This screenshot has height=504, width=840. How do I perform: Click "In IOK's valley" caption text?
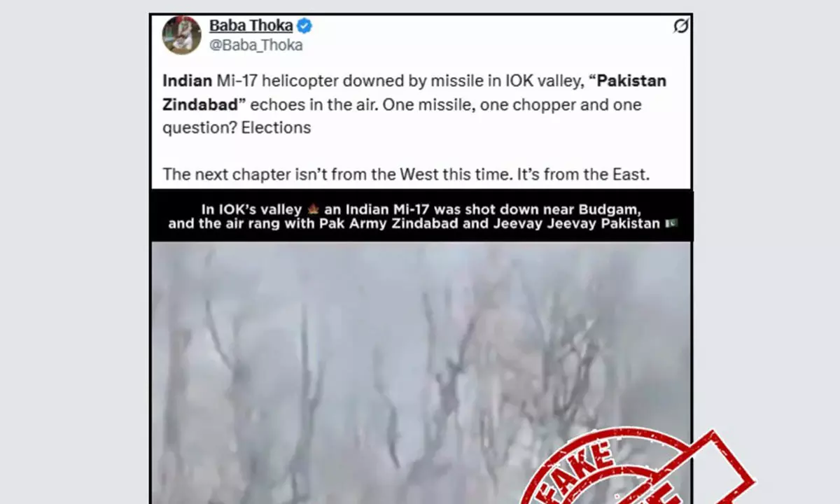253,209
